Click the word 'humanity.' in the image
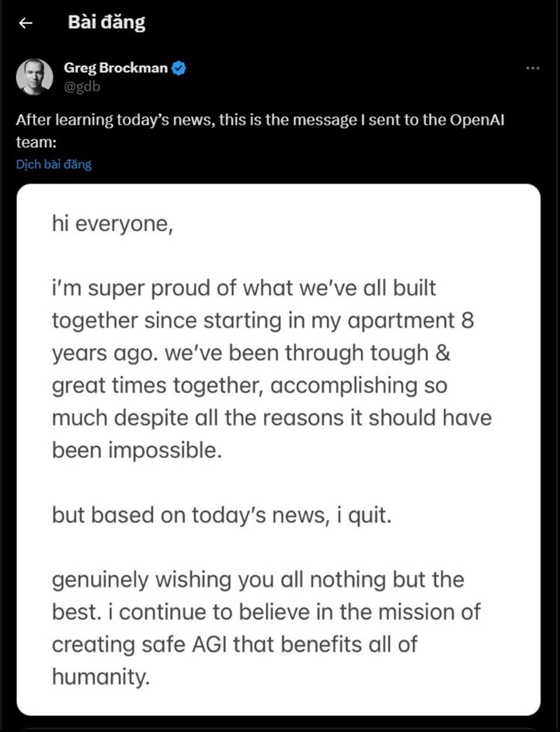The image size is (560, 732). pos(101,677)
